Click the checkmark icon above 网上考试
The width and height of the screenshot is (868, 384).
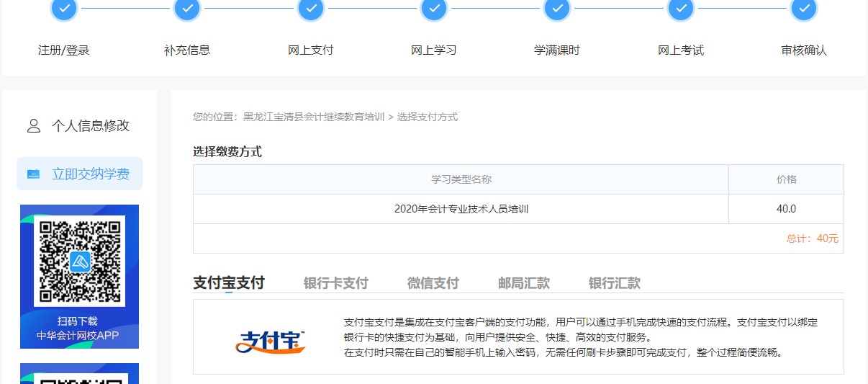(681, 9)
